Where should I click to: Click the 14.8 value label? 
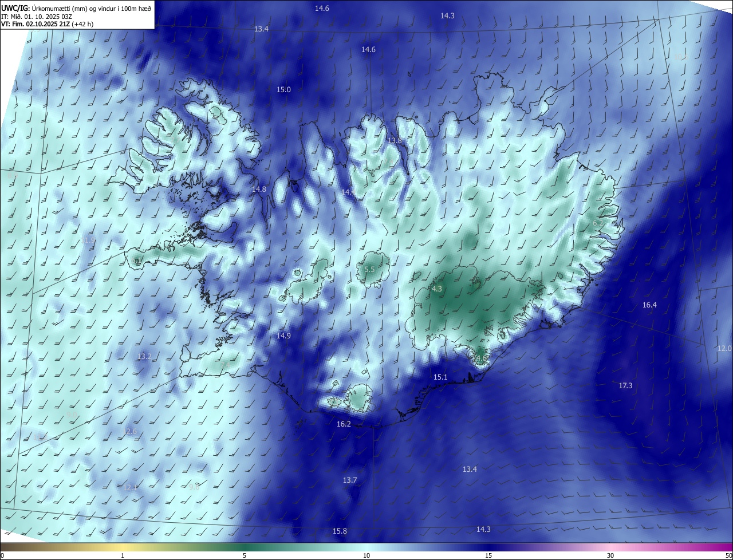pyautogui.click(x=259, y=189)
